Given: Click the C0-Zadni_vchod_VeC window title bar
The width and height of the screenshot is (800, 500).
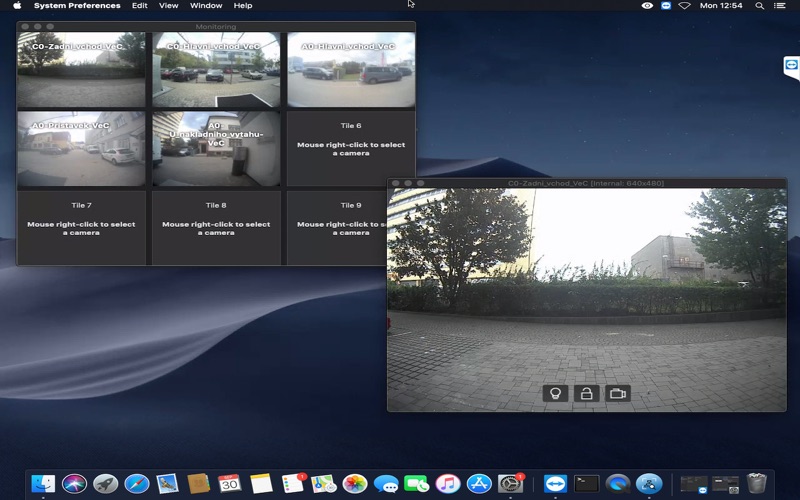Looking at the screenshot, I should pos(587,183).
